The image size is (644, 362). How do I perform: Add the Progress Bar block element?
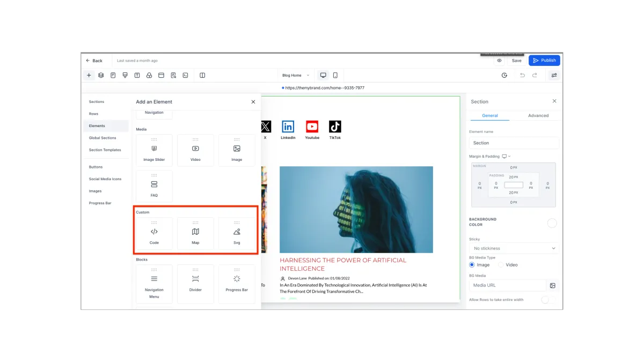(237, 284)
